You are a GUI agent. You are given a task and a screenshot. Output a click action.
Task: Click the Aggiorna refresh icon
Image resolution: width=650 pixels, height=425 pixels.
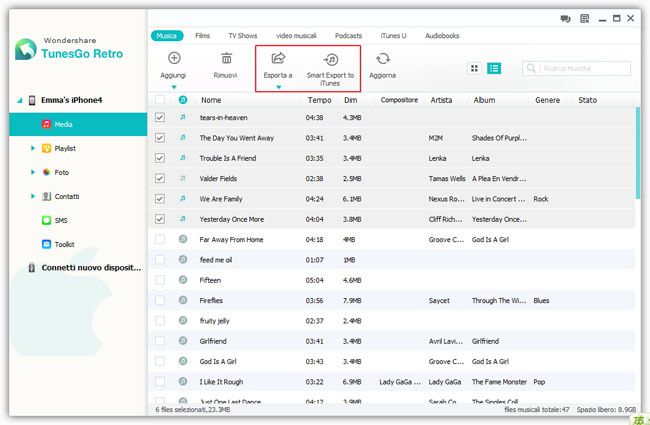pos(383,58)
